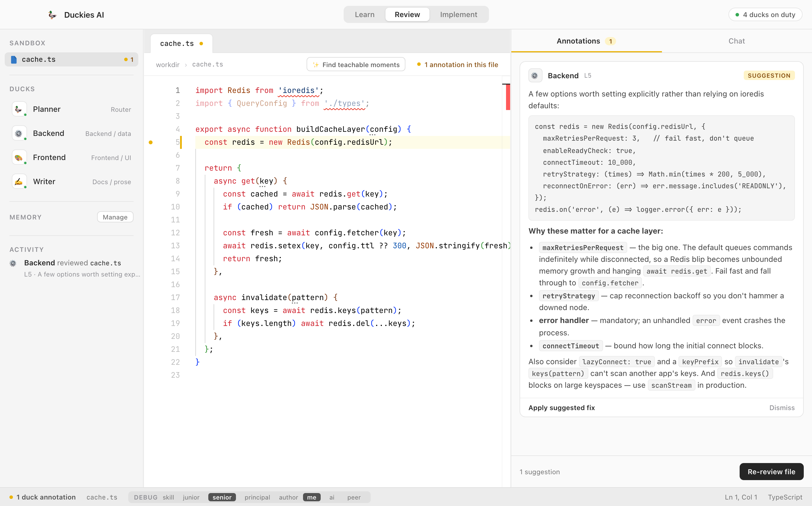The image size is (812, 506).
Task: Click the red marker on the editor minimap
Action: [507, 97]
